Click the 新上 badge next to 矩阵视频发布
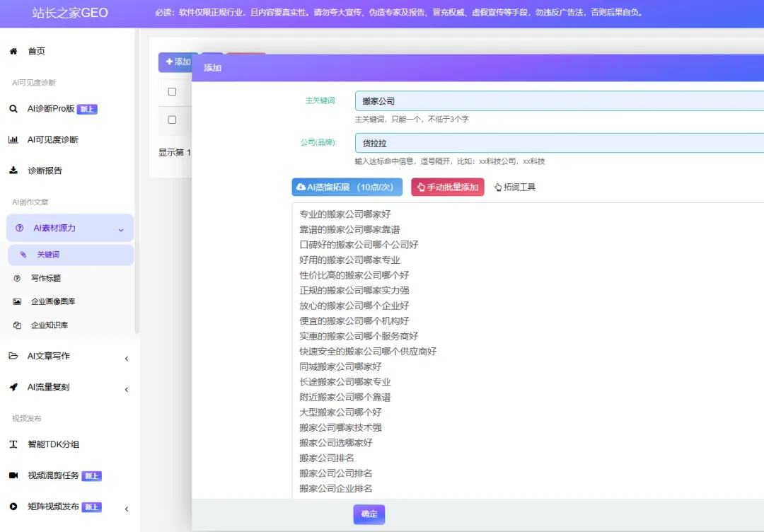Screen dimensions: 764x532 (x=91, y=507)
